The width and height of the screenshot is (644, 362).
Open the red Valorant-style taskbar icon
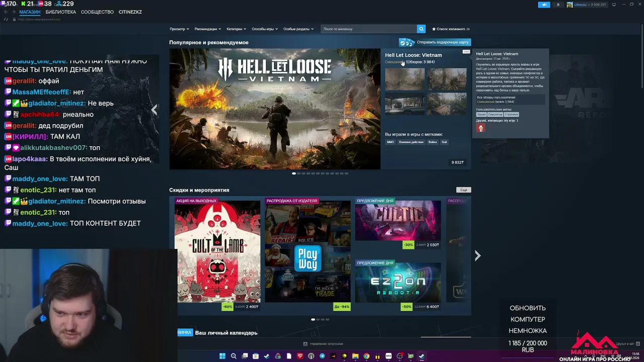(x=300, y=356)
